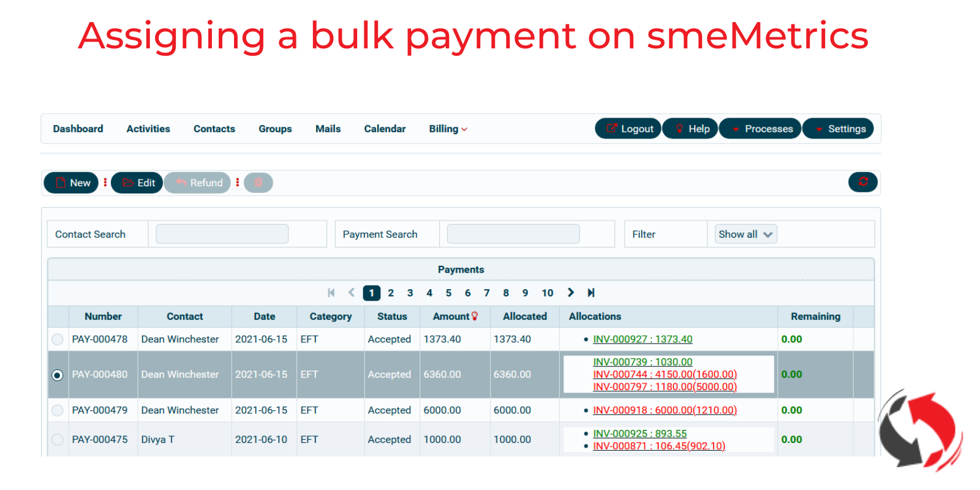Screen dimensions: 980x490
Task: Go to payments page 4
Action: pyautogui.click(x=429, y=293)
